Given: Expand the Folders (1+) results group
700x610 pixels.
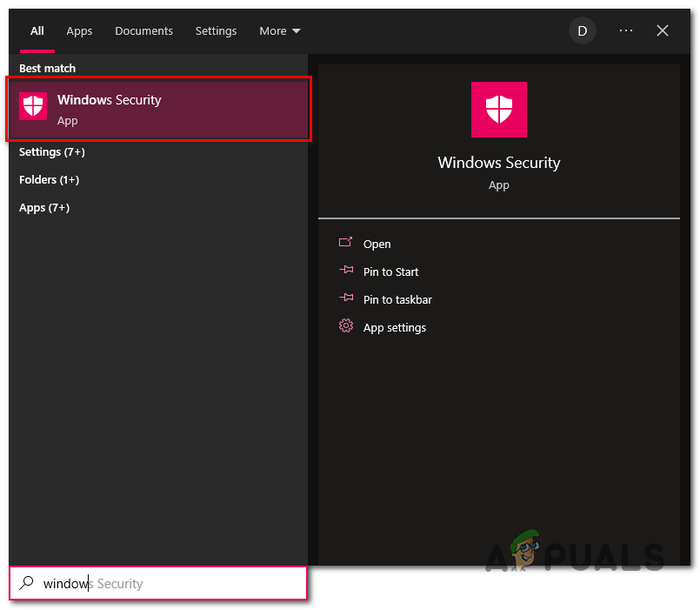Looking at the screenshot, I should (49, 179).
